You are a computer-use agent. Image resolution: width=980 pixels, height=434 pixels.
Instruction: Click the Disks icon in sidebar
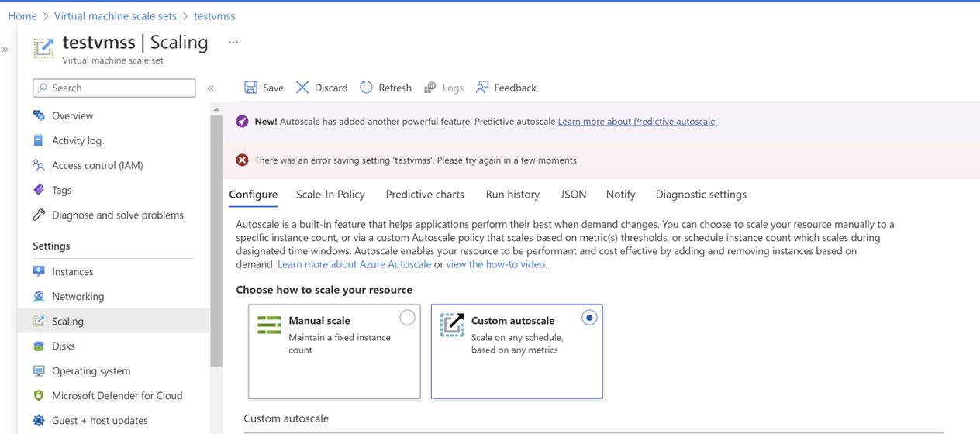point(39,346)
